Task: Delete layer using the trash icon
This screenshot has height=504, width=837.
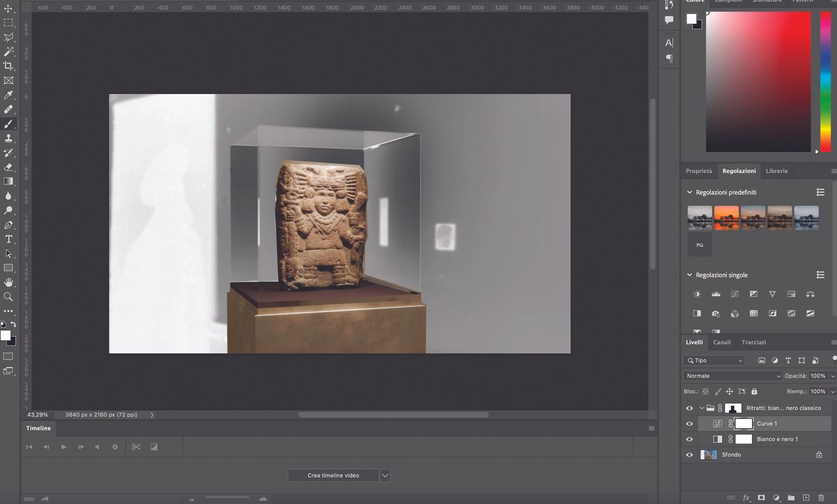Action: (821, 498)
